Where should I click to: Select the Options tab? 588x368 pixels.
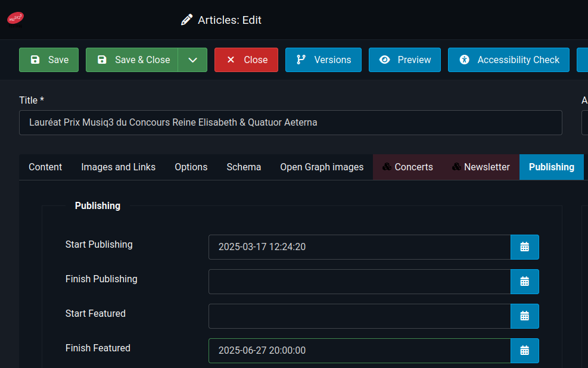(x=191, y=167)
